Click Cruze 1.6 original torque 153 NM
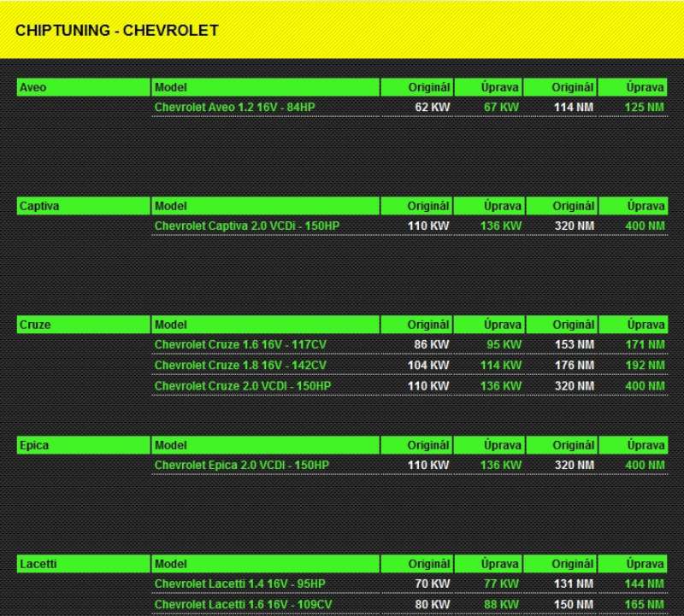 575,344
